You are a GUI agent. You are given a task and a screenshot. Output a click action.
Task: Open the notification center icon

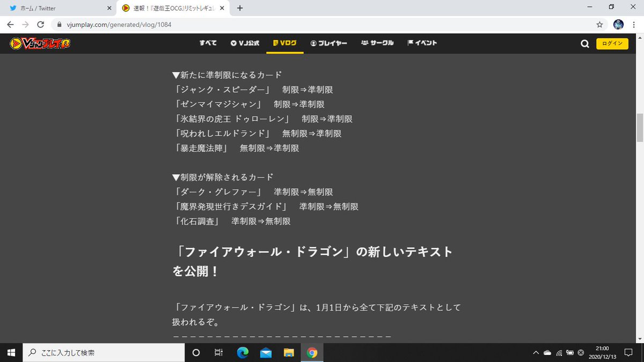(628, 352)
